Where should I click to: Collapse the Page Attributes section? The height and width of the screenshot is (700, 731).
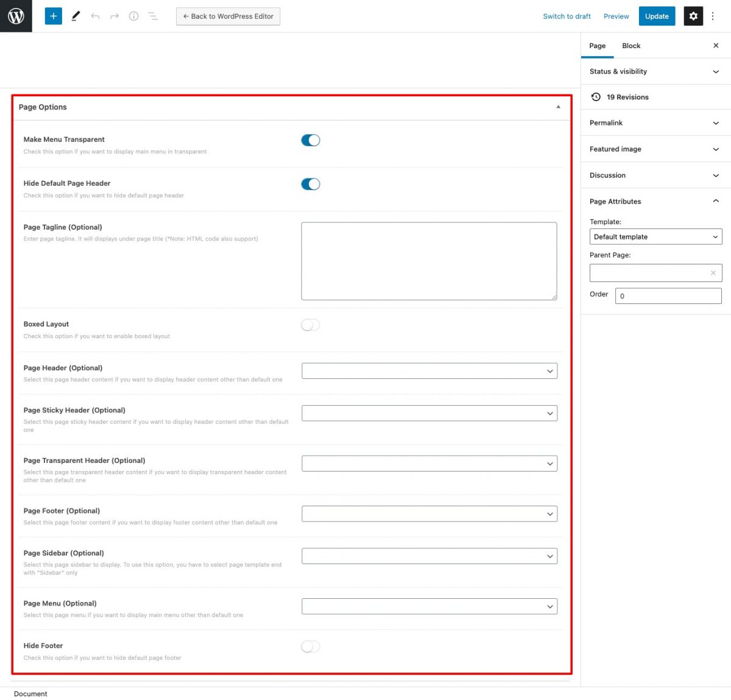pos(715,201)
